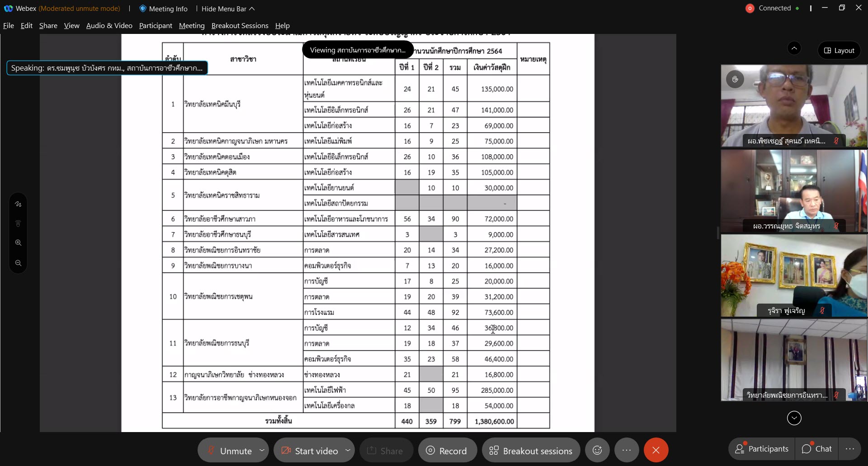Toggle recording with the Record button

(x=447, y=451)
